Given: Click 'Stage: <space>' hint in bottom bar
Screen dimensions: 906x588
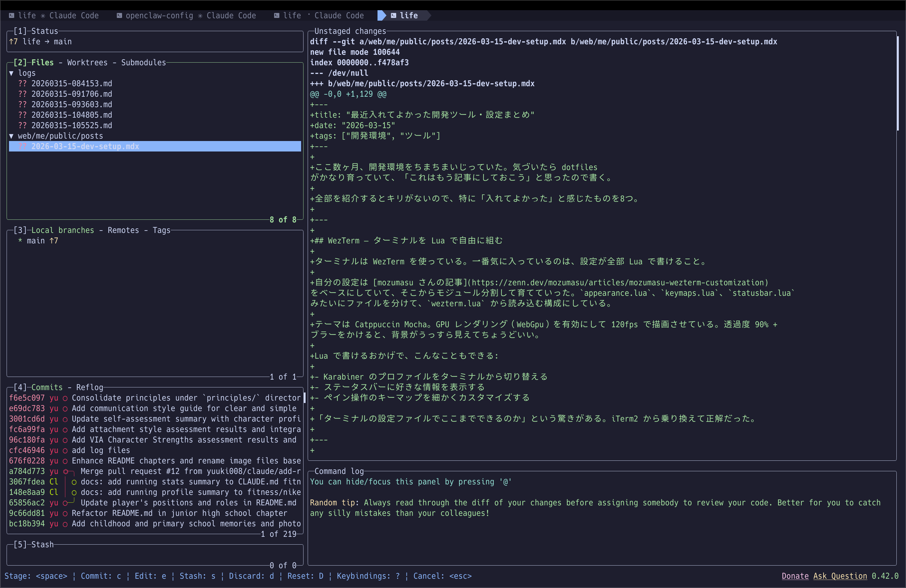Looking at the screenshot, I should tap(36, 576).
